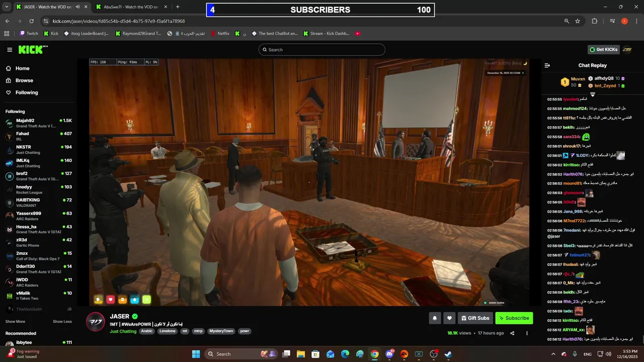Open Twitch bookmark in bookmarks bar
Viewport: 644px width, 362px height.
point(29,34)
